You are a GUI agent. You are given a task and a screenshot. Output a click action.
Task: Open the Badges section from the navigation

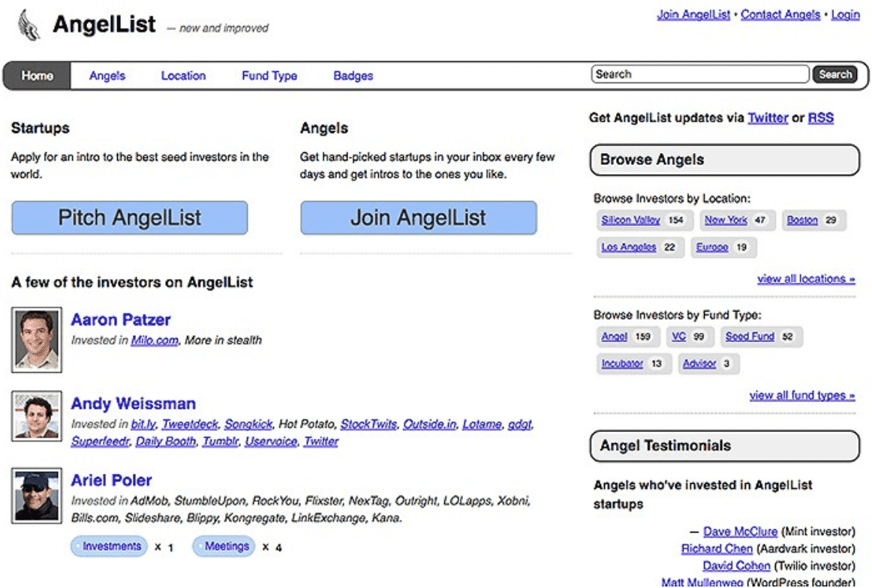coord(353,75)
